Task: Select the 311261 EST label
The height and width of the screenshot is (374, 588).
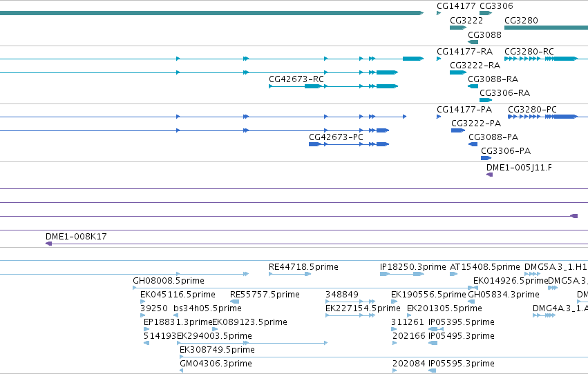Action: pyautogui.click(x=408, y=323)
